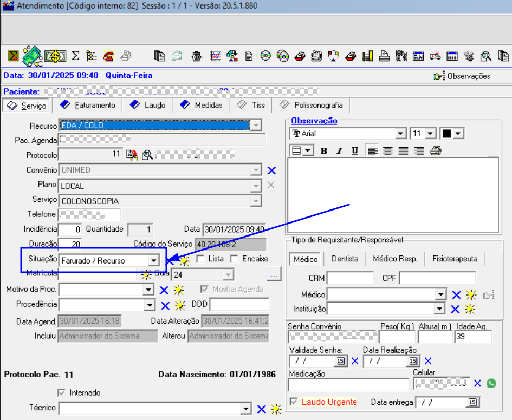This screenshot has height=420, width=512.
Task: Click the ellipsis button beside Guia
Action: (x=274, y=274)
